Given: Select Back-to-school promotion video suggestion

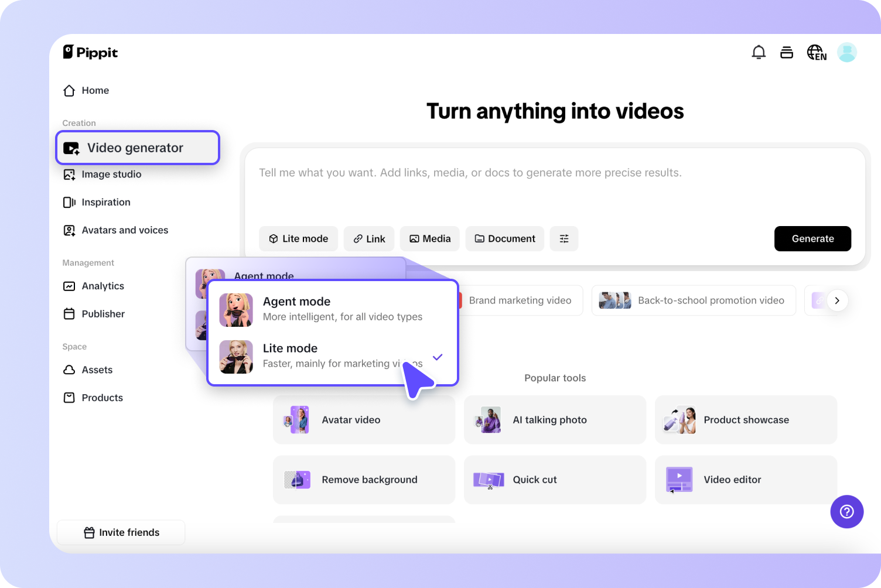Looking at the screenshot, I should [x=694, y=300].
